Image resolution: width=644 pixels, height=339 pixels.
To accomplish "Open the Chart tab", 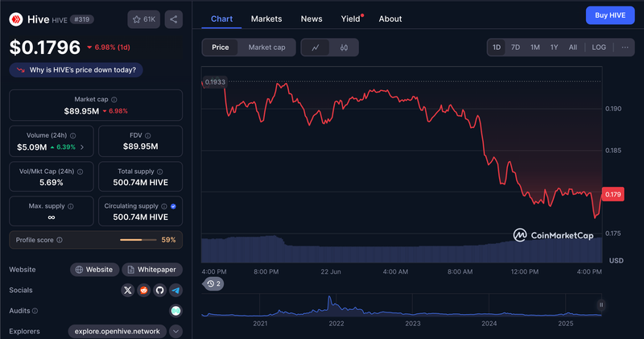I will (x=221, y=19).
